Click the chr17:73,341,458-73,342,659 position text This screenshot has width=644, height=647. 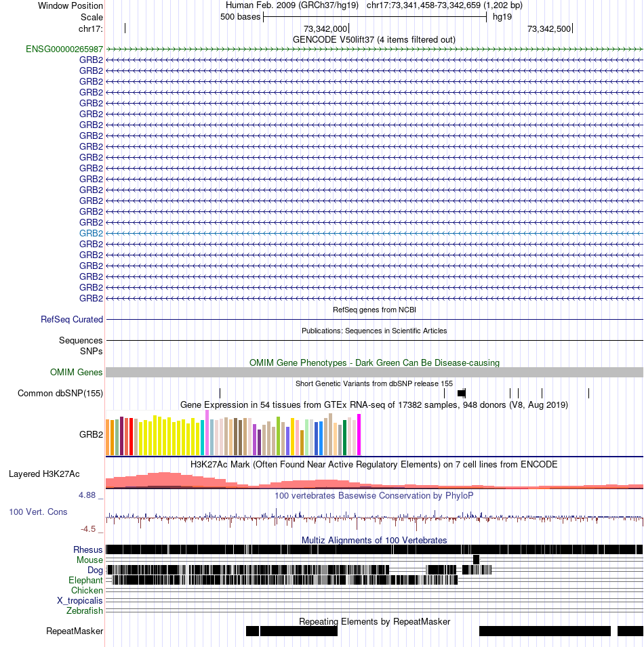[x=445, y=5]
